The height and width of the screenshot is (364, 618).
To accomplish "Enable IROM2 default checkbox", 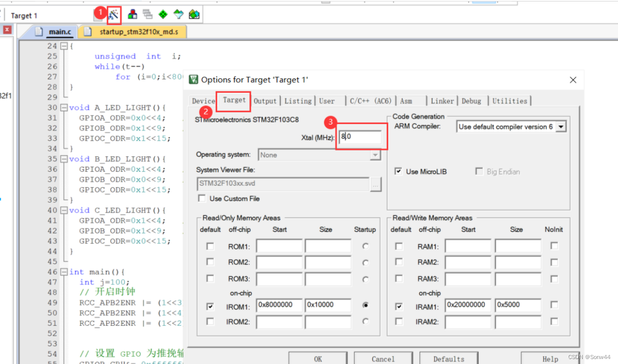I will pyautogui.click(x=210, y=321).
